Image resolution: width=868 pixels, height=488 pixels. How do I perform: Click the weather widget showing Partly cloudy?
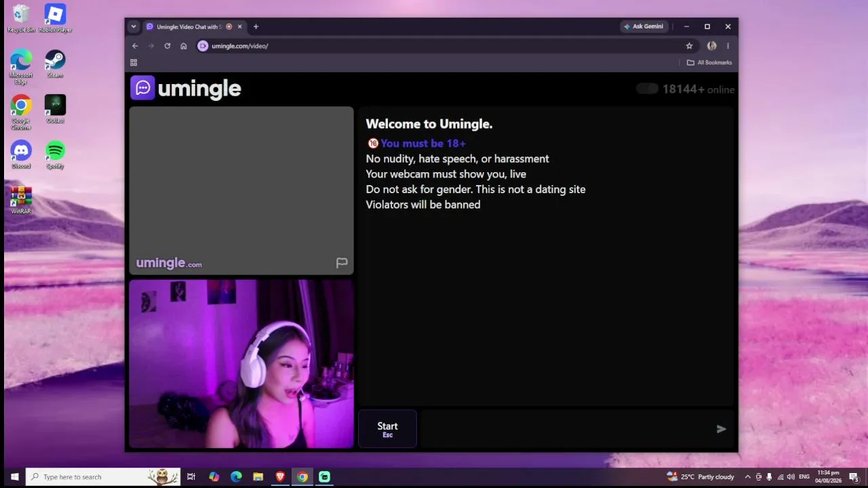(x=701, y=476)
